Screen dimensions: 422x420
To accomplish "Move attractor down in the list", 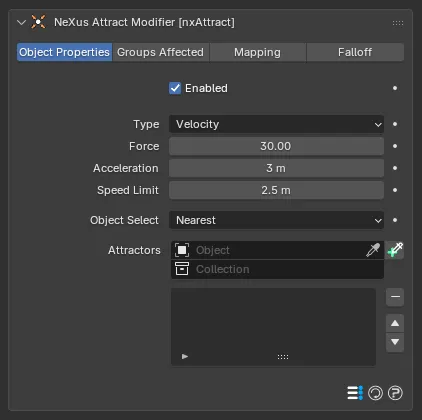I will 395,342.
